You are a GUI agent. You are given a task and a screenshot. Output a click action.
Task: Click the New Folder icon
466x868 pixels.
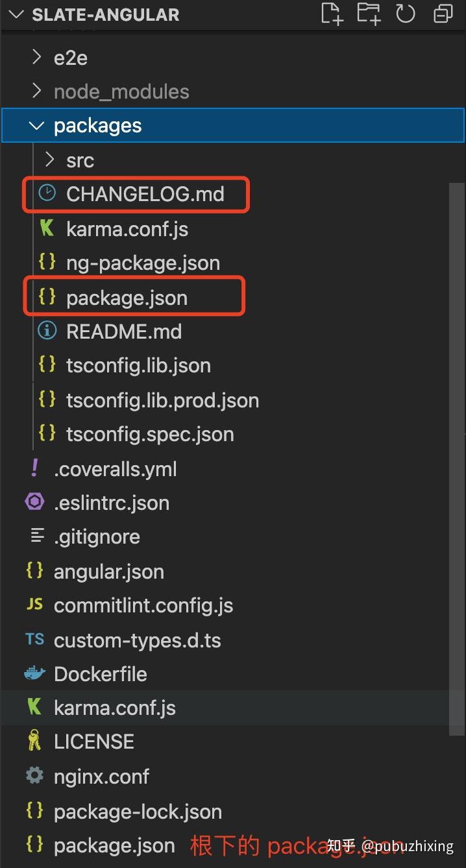click(x=369, y=14)
